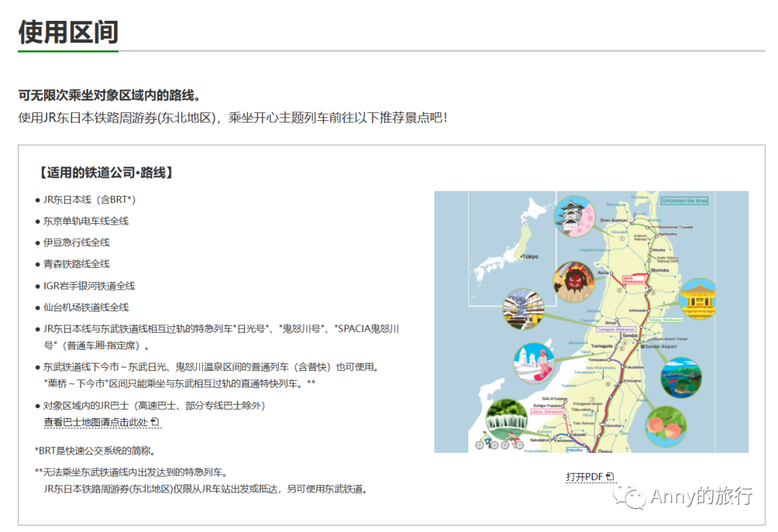Click the 使用区间 page heading
The width and height of the screenshot is (778, 532).
click(68, 32)
